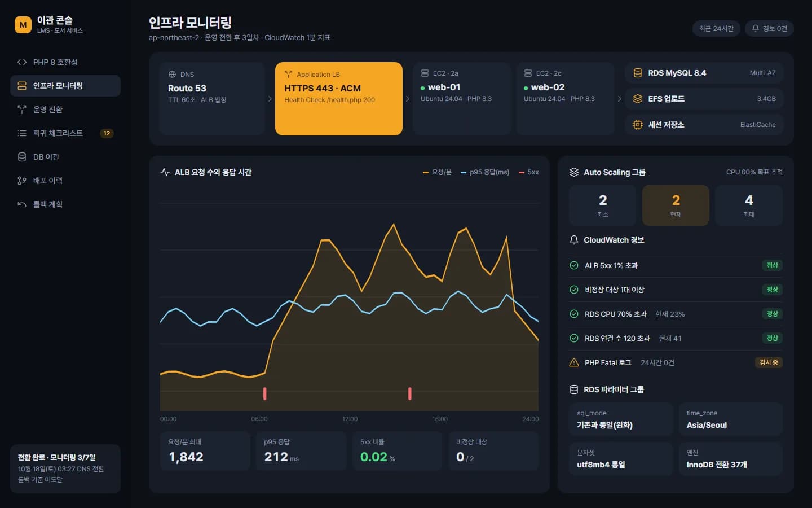
Task: Click the 비정상 대상 1대 이상 check icon
Action: tap(574, 290)
